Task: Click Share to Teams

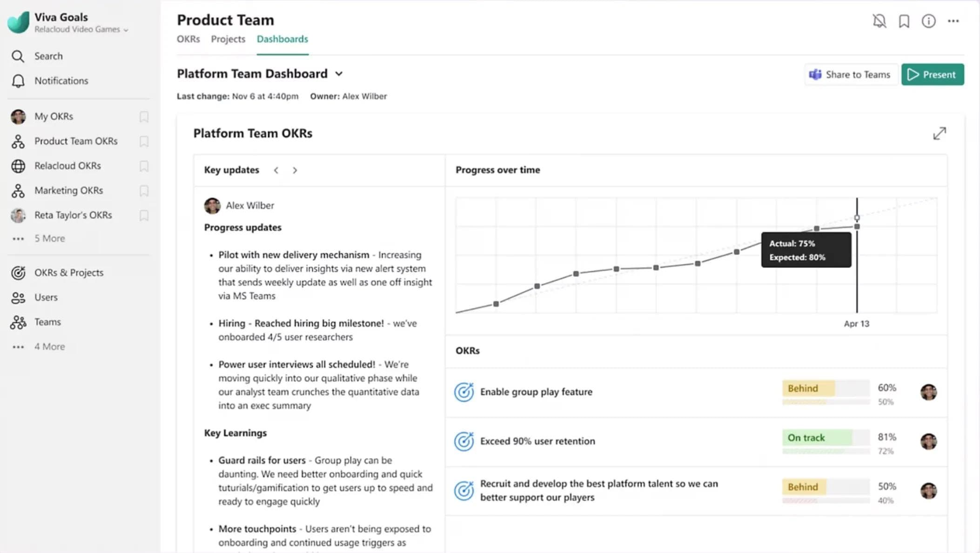Action: point(851,74)
